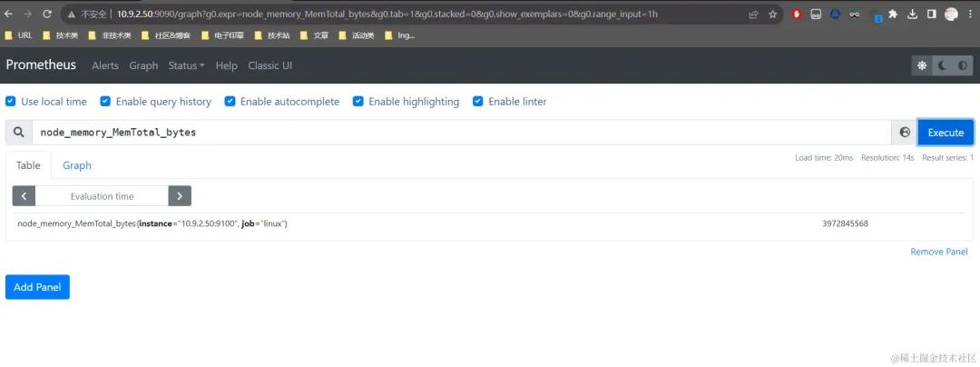The image size is (980, 367).
Task: Open the metrics explorer globe icon
Action: pyautogui.click(x=905, y=133)
